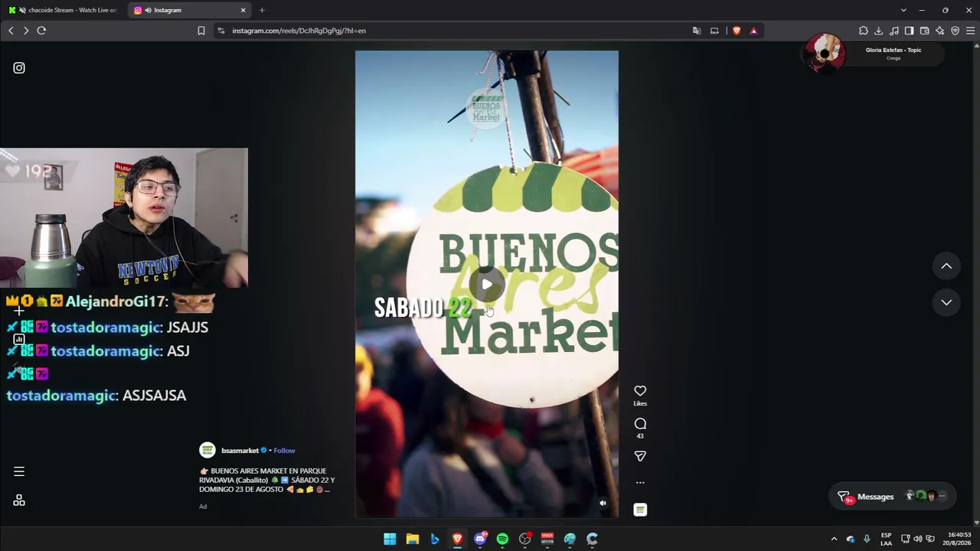Open the Brave VPN shield icon

(x=955, y=31)
